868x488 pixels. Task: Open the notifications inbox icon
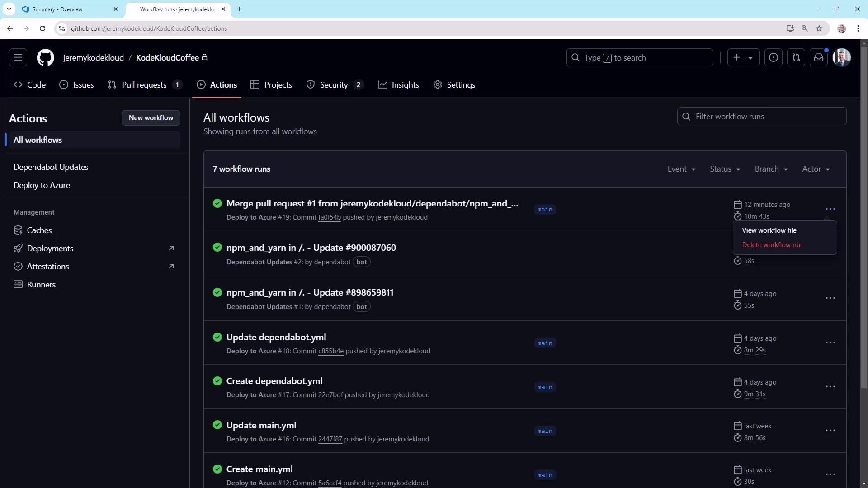[819, 57]
